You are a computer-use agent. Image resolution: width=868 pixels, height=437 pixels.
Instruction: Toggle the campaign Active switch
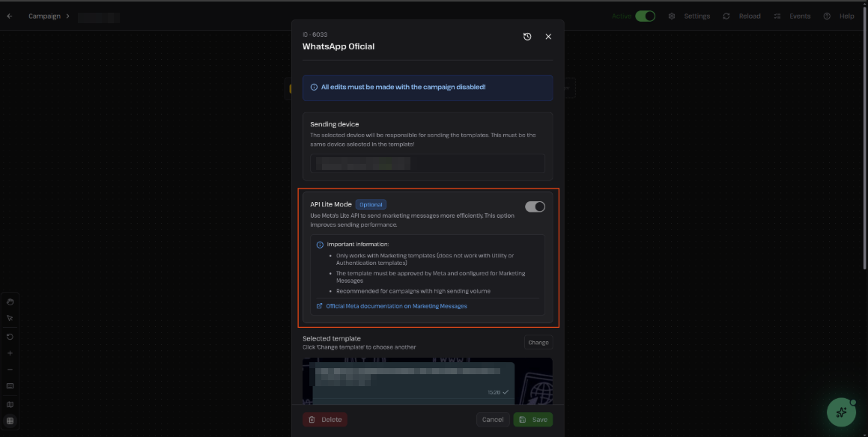pyautogui.click(x=645, y=16)
